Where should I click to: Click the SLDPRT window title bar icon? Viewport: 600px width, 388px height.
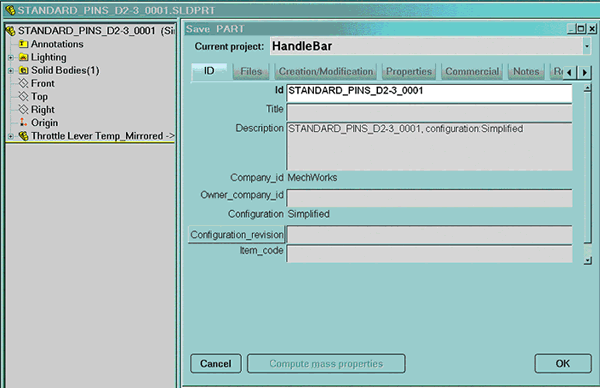(10, 10)
